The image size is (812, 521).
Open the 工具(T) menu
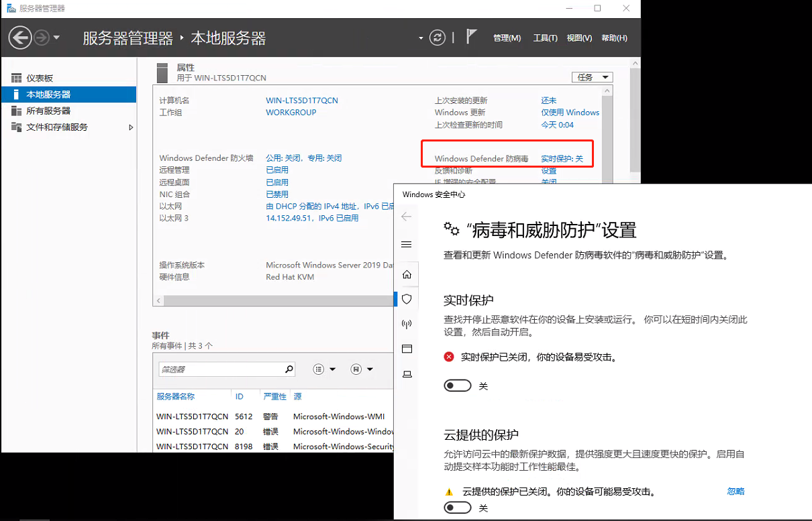click(x=545, y=38)
